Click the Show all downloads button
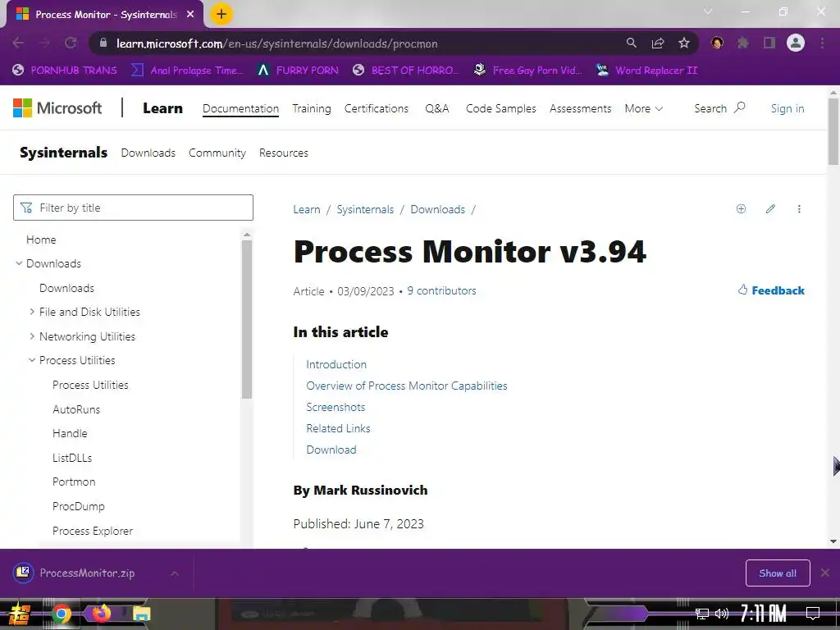840x630 pixels. pos(778,573)
